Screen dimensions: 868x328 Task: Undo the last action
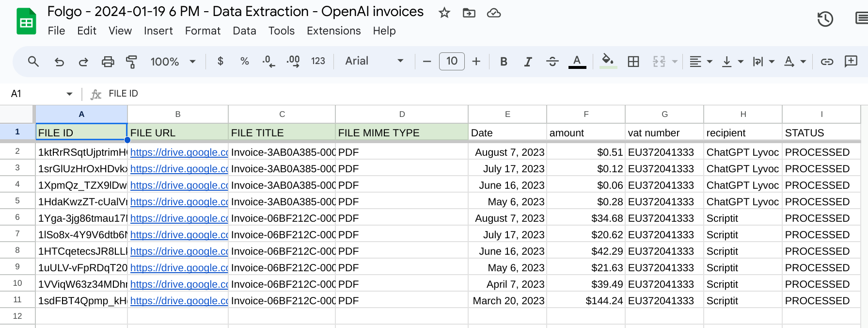[59, 62]
